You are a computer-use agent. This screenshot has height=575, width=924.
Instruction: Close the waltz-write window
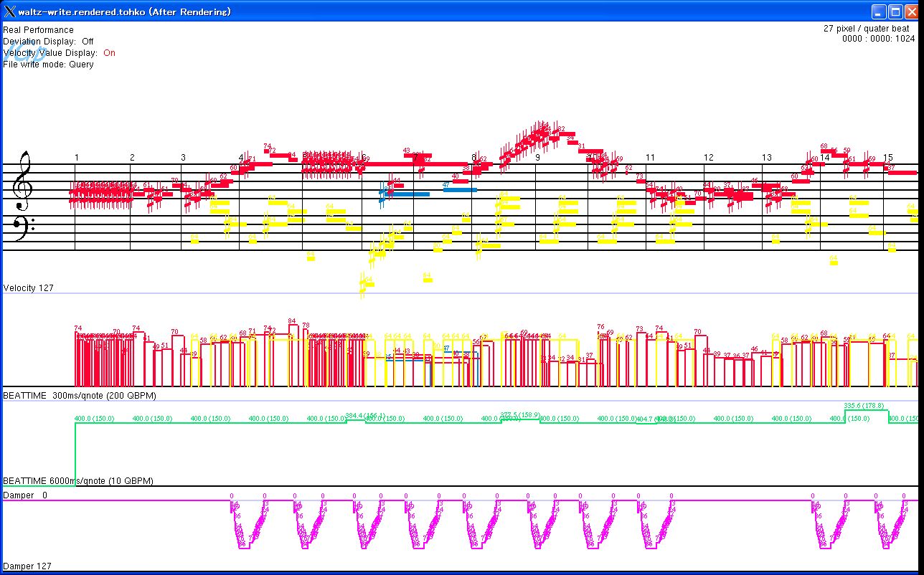(x=912, y=11)
